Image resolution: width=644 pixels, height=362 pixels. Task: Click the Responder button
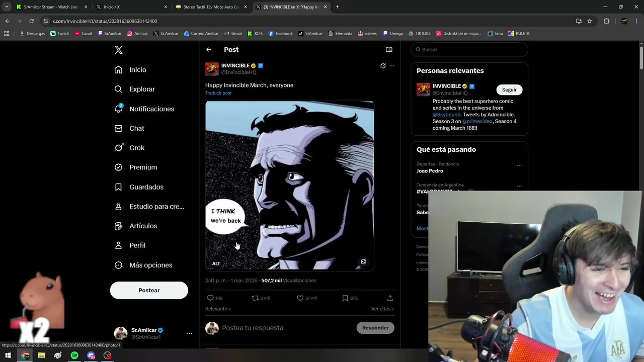point(375,328)
